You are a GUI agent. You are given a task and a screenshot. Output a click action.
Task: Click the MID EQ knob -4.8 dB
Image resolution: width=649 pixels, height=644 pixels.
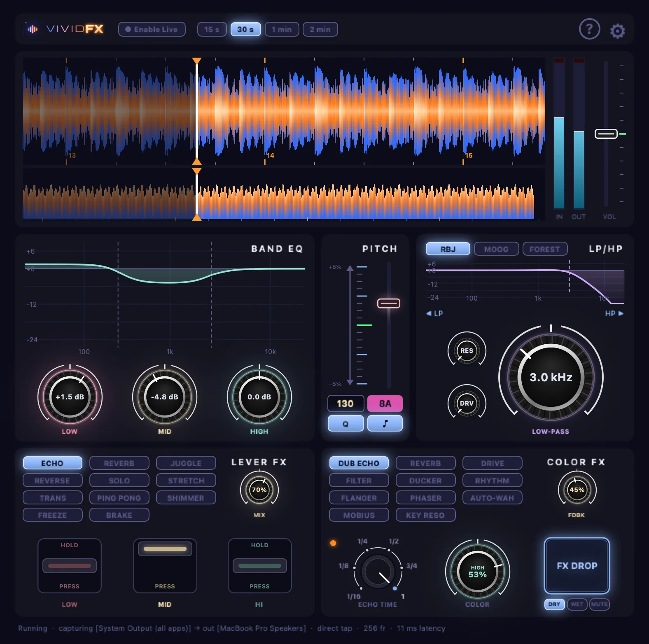click(164, 397)
